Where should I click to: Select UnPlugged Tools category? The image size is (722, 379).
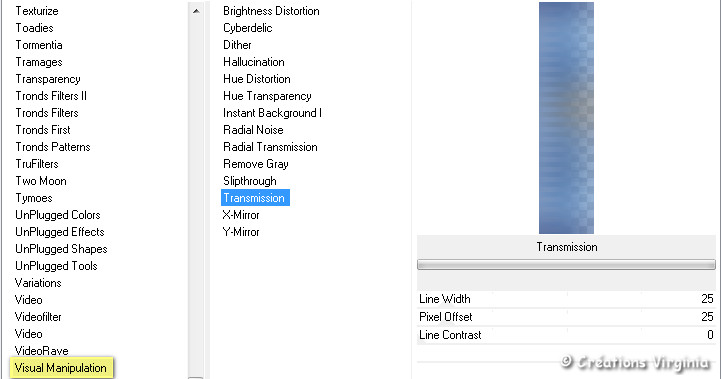click(56, 266)
